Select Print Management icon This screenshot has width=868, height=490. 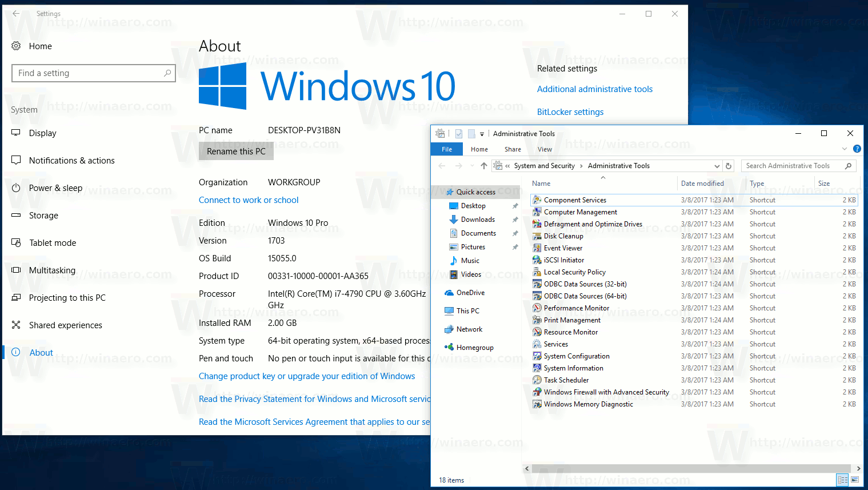pyautogui.click(x=537, y=320)
